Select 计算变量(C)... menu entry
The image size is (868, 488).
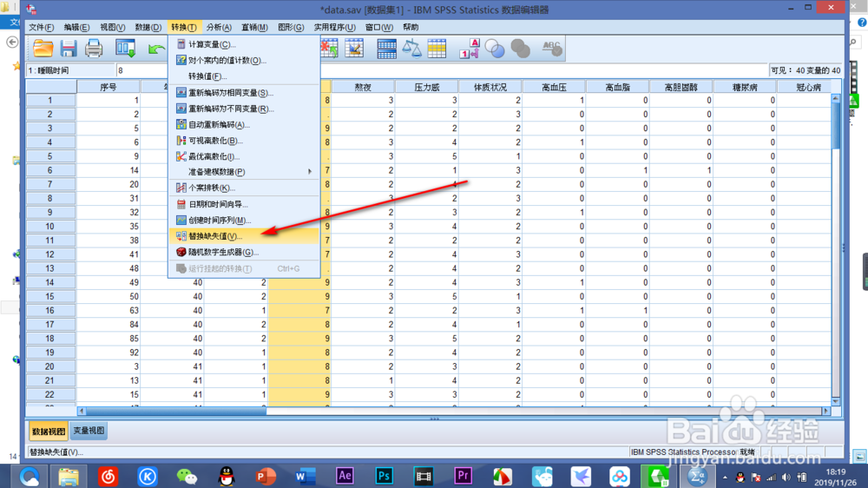244,44
